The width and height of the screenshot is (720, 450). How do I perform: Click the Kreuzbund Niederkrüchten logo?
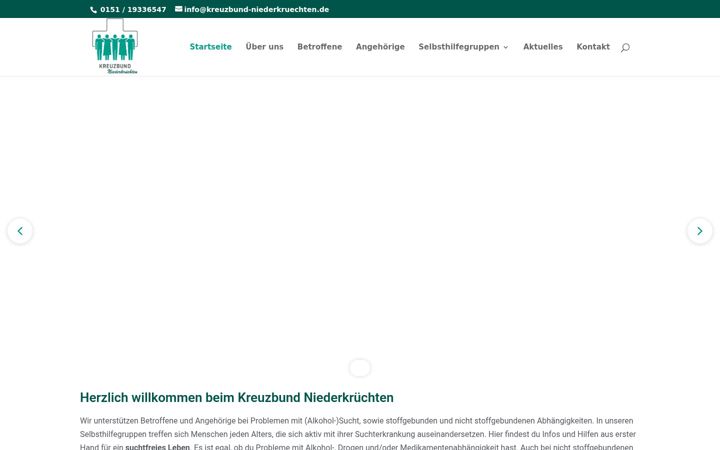(115, 46)
